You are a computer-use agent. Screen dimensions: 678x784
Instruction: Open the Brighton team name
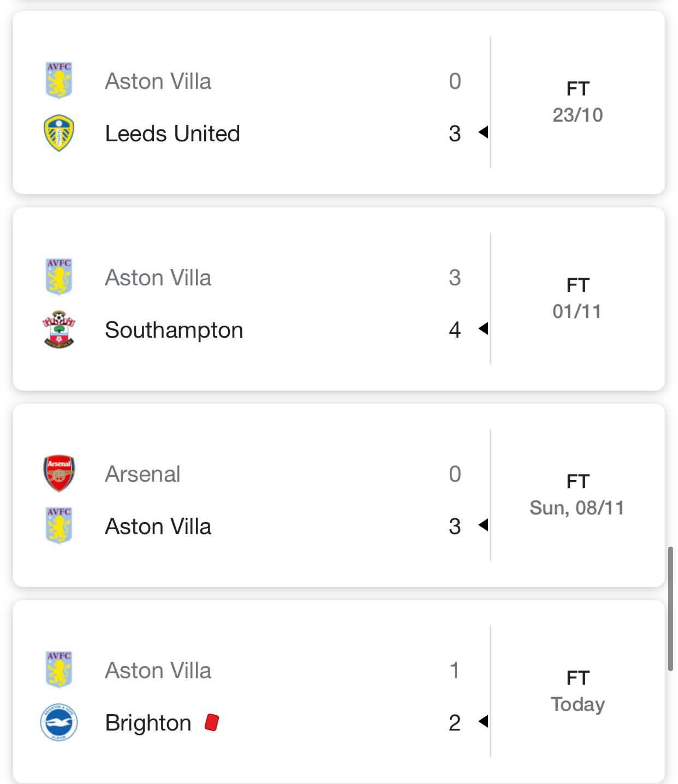coord(148,723)
